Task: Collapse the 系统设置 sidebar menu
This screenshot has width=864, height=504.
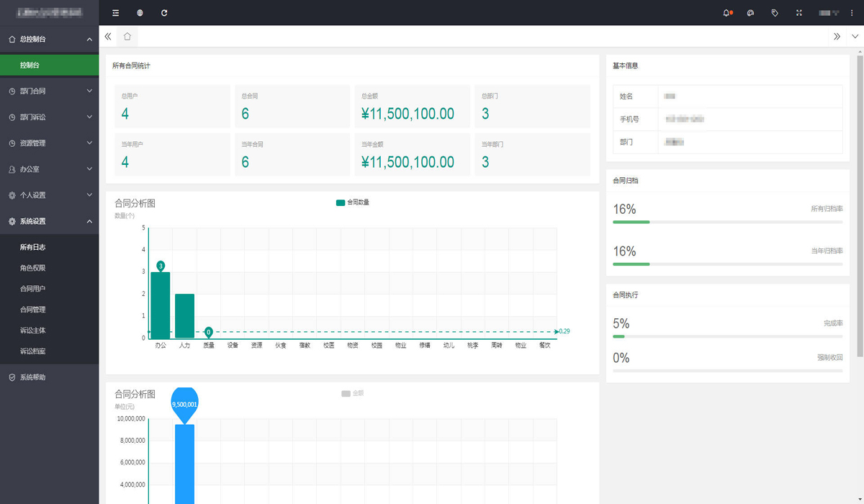Action: pyautogui.click(x=50, y=222)
